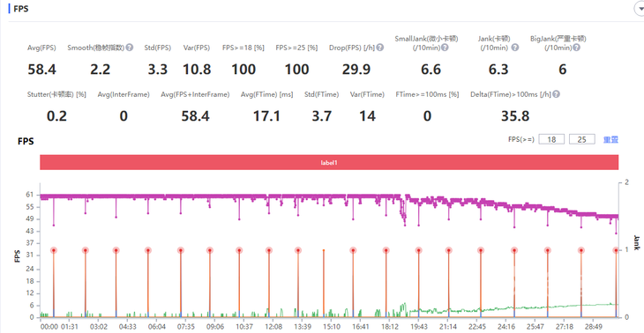Click the Delta(FTime) value 35.8
Screen dimensions: 644x333
[515, 116]
